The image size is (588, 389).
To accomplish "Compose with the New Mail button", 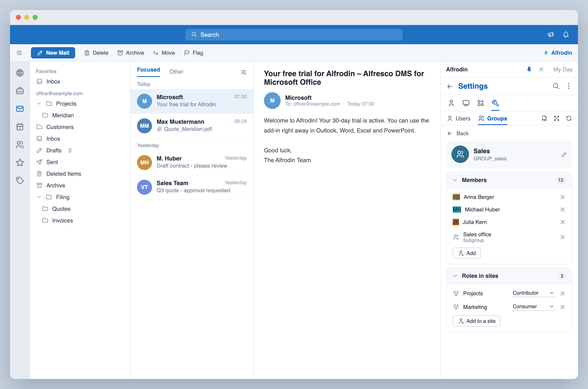I will pyautogui.click(x=53, y=53).
